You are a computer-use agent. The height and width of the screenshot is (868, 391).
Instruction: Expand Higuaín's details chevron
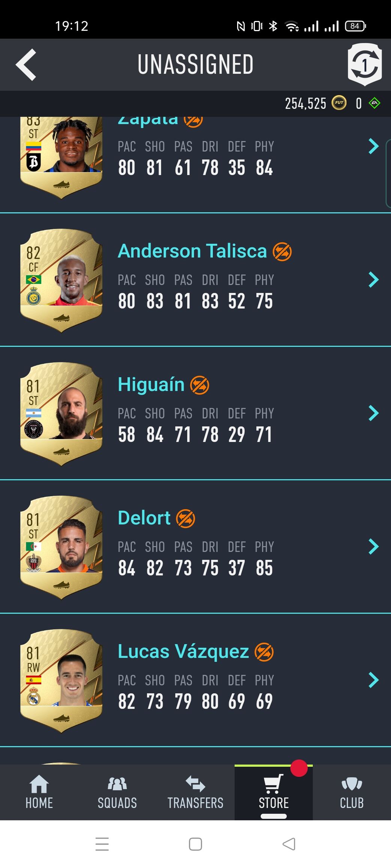click(x=373, y=413)
